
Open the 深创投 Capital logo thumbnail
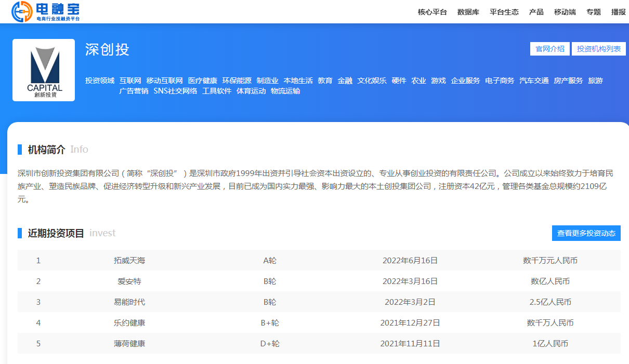[x=44, y=70]
